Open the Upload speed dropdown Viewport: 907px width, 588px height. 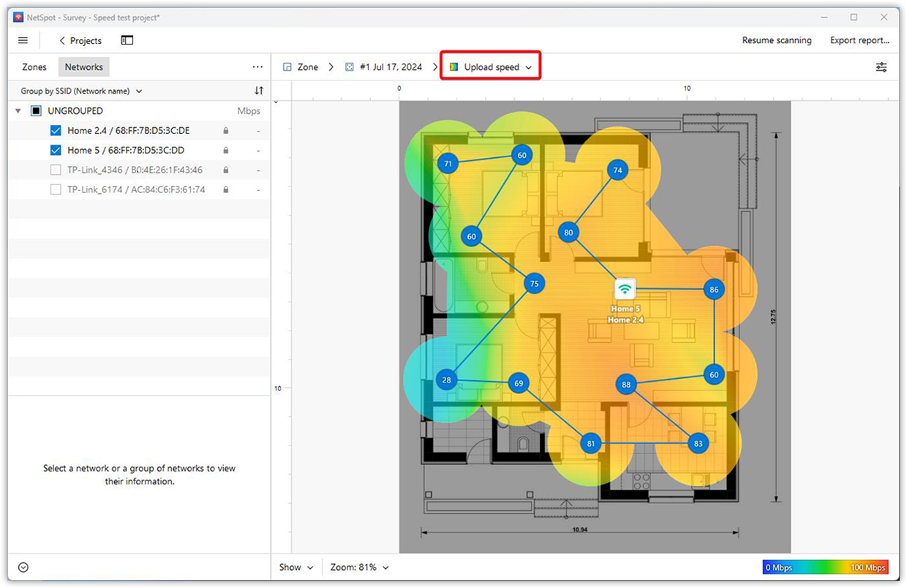coord(490,66)
